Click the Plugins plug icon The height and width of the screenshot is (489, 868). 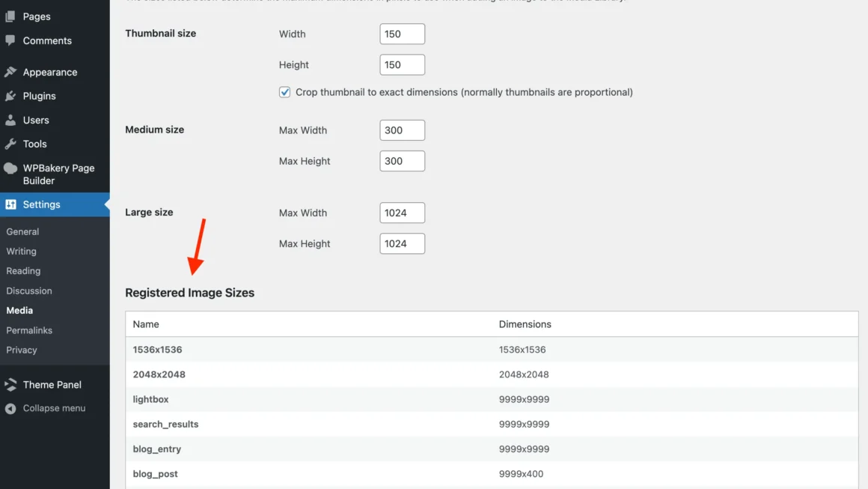click(10, 96)
